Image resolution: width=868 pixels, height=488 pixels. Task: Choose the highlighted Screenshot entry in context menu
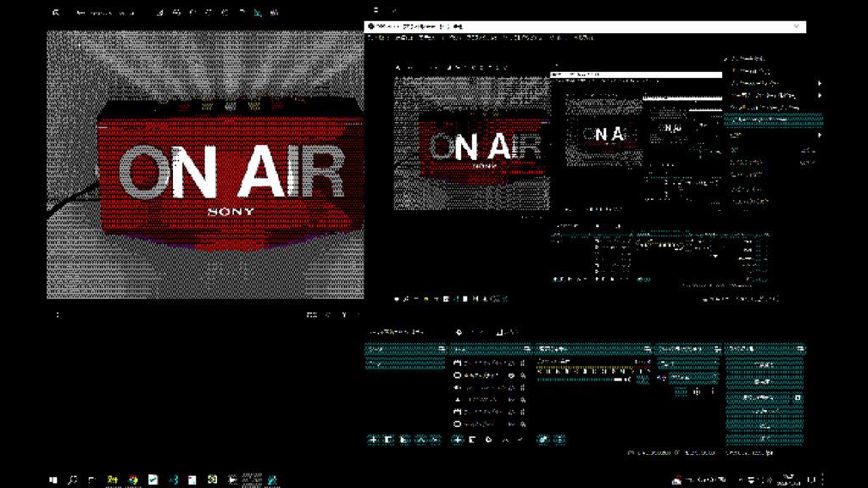[773, 119]
